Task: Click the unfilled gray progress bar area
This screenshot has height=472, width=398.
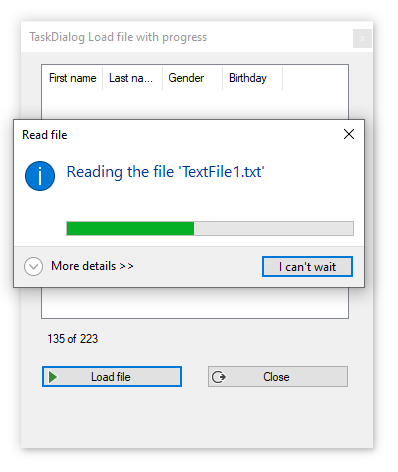Action: 274,229
